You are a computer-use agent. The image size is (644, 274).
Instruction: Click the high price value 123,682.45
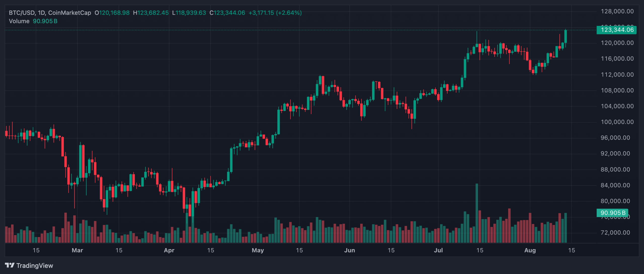tap(153, 13)
